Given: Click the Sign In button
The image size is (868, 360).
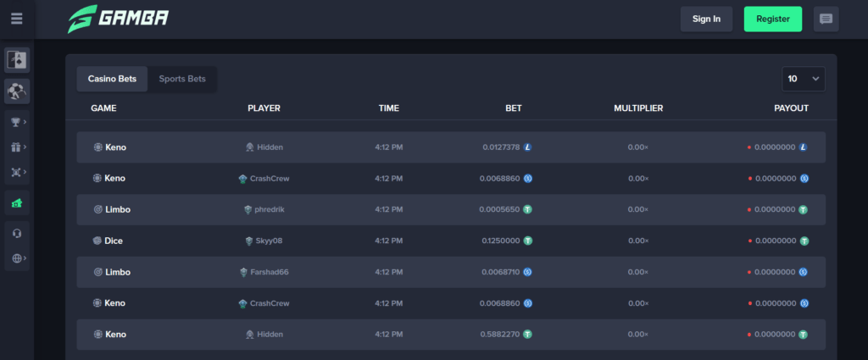Looking at the screenshot, I should [706, 19].
